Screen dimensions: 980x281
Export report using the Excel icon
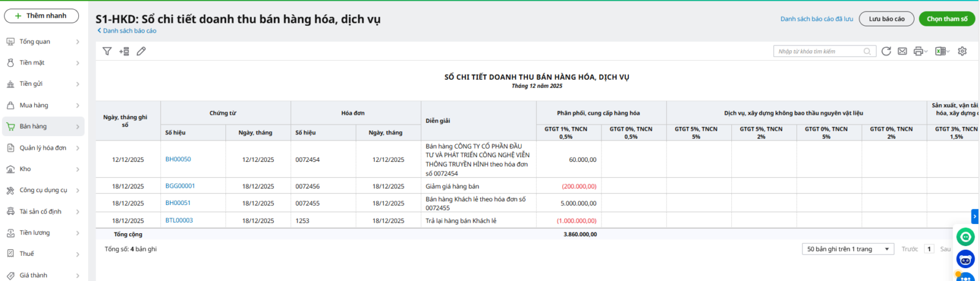(940, 52)
